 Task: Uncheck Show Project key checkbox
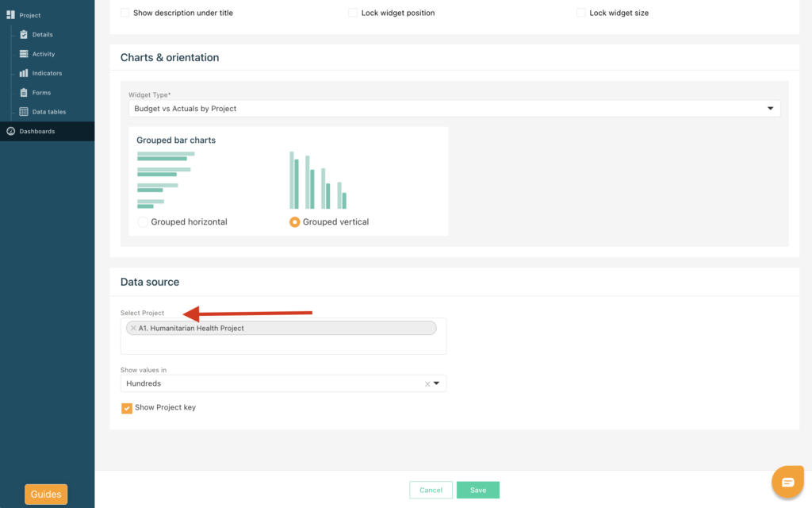pyautogui.click(x=126, y=408)
